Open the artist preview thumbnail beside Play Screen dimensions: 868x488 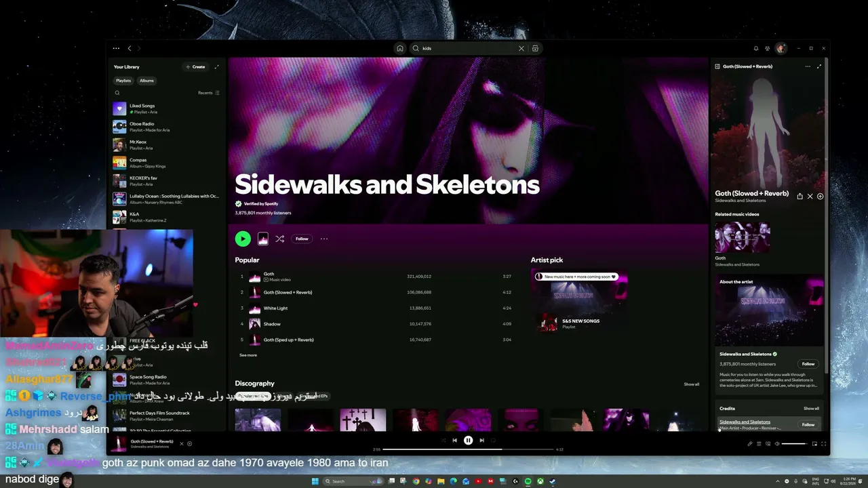pos(263,239)
